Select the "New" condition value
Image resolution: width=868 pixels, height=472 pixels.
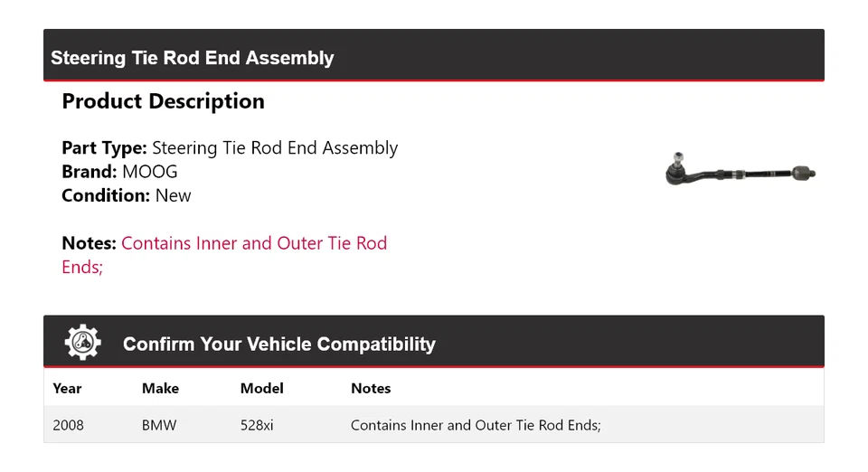(x=173, y=195)
